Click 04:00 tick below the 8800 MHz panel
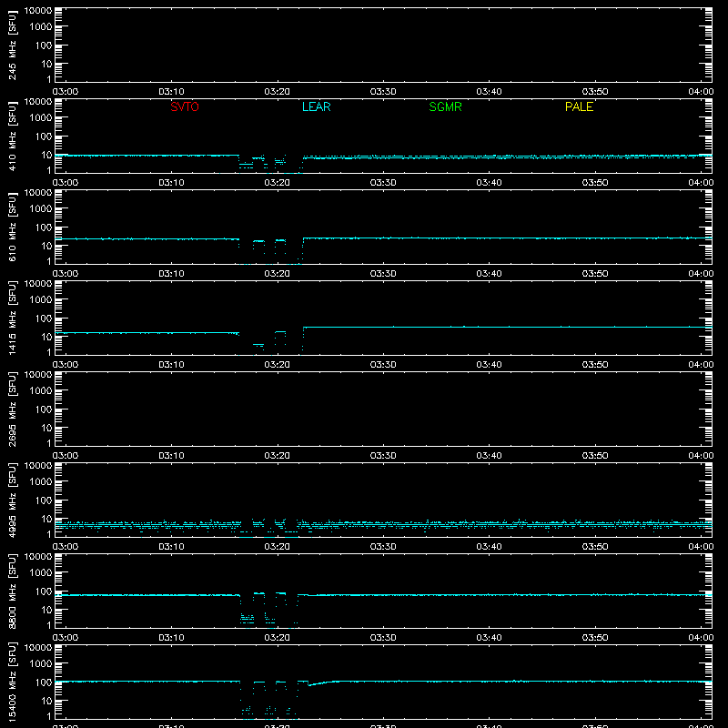 click(x=701, y=638)
